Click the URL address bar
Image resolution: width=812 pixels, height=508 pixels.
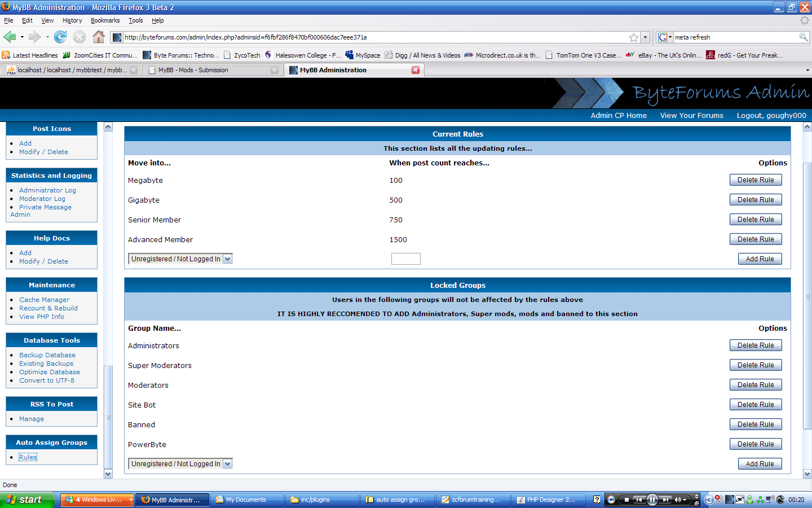[x=376, y=37]
